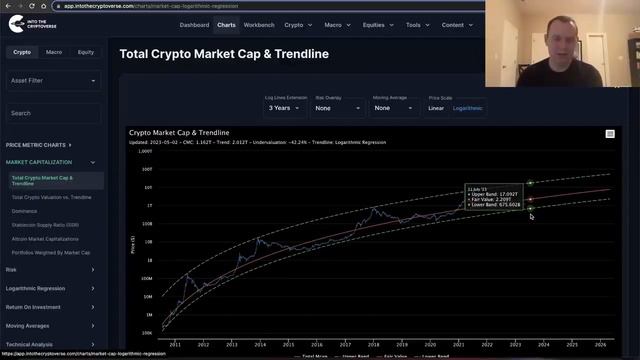Expand Technical Analysis sidebar section
This screenshot has height=360, width=640.
[x=51, y=344]
